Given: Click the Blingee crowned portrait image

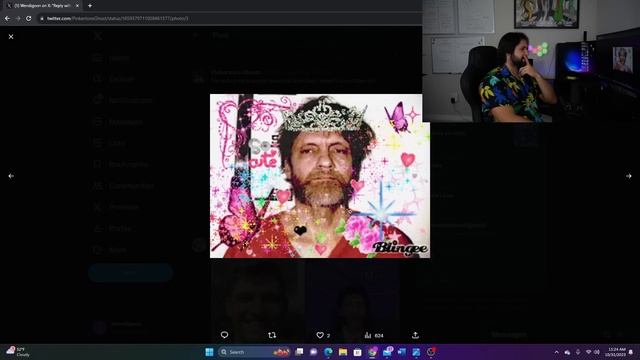Looking at the screenshot, I should click(x=320, y=176).
